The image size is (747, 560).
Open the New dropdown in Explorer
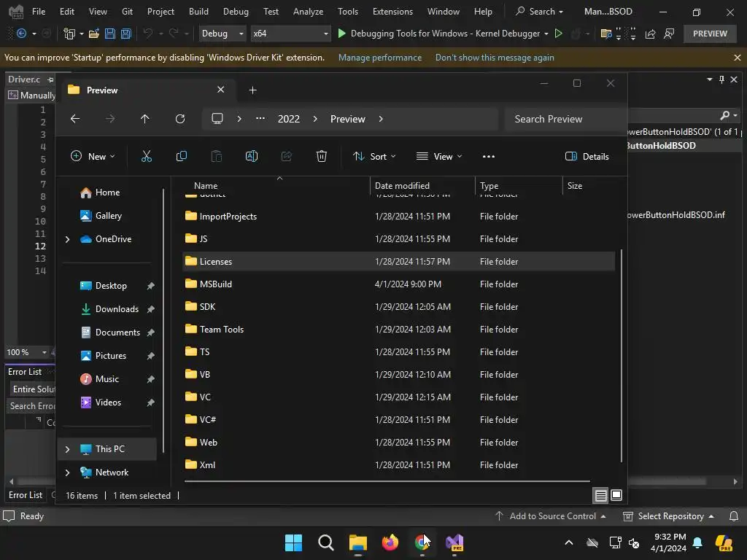tap(93, 156)
